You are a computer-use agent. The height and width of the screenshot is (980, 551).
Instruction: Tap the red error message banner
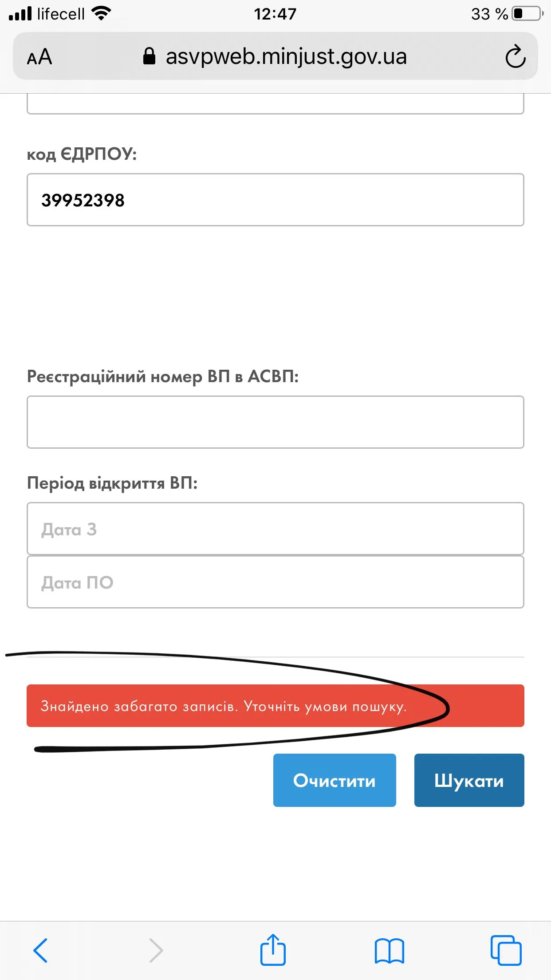pyautogui.click(x=275, y=706)
